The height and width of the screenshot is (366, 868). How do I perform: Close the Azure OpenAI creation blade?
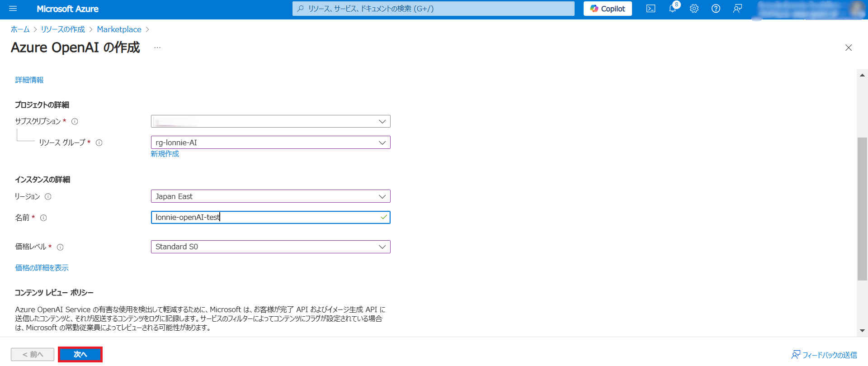(x=849, y=48)
